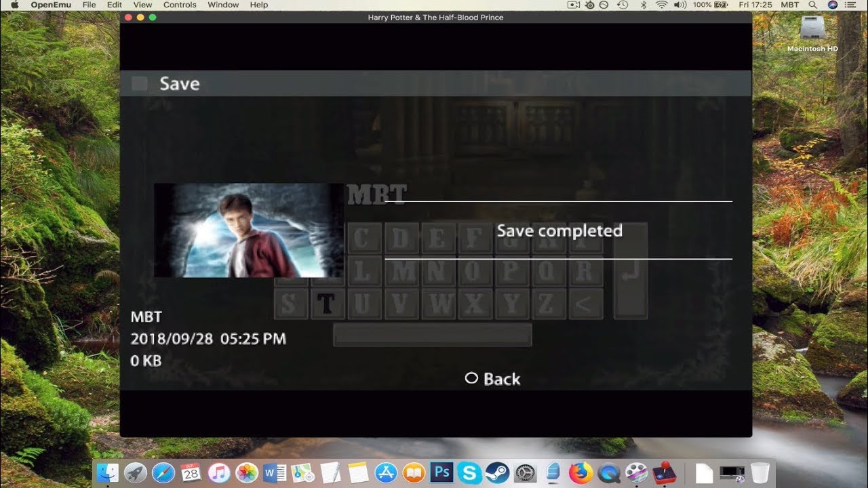Open the Edit menu
This screenshot has width=868, height=488.
(115, 5)
